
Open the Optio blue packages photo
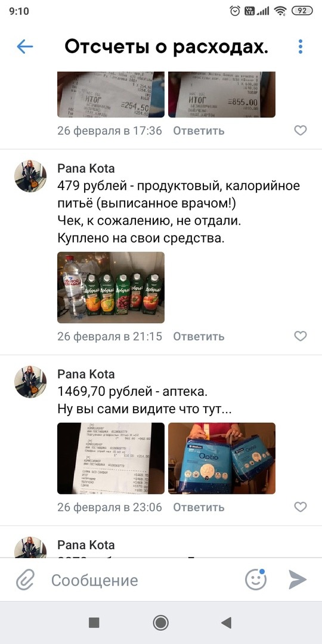click(222, 459)
